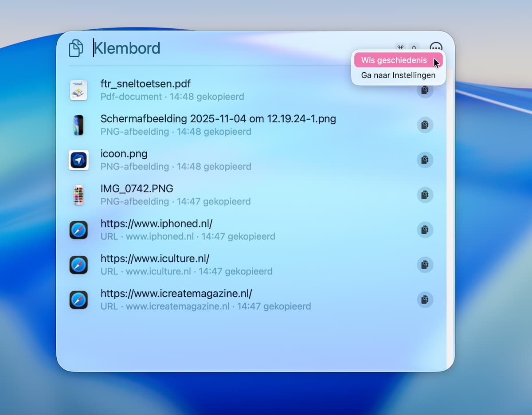Click the icoon.png navigation arrow thumbnail

[x=78, y=160]
